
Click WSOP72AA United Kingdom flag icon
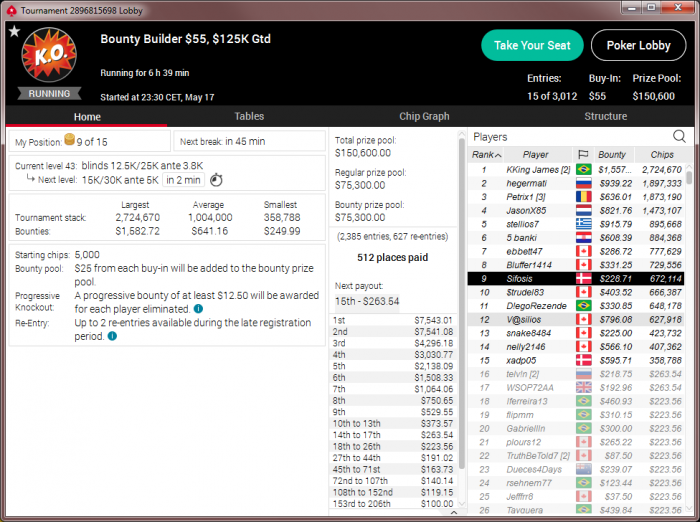coord(583,388)
